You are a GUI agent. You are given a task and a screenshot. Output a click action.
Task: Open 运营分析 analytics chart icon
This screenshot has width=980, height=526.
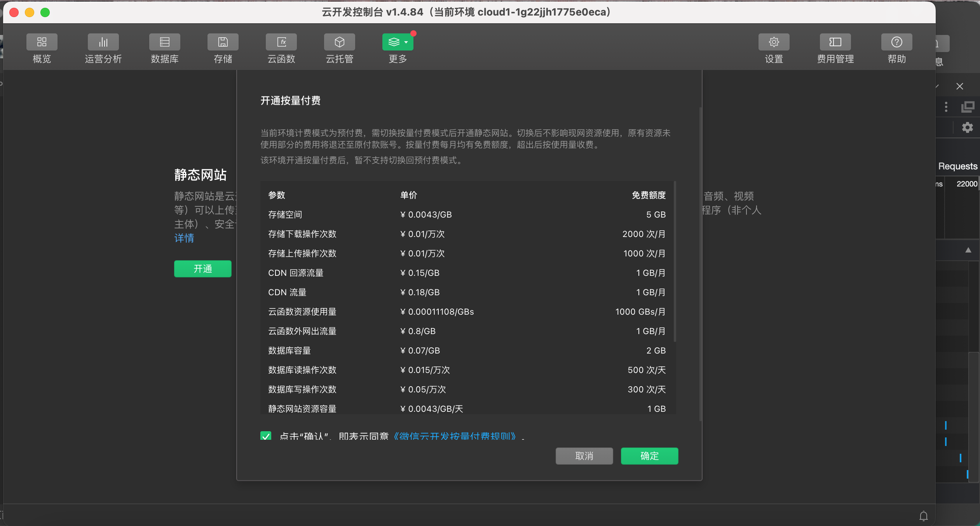103,42
